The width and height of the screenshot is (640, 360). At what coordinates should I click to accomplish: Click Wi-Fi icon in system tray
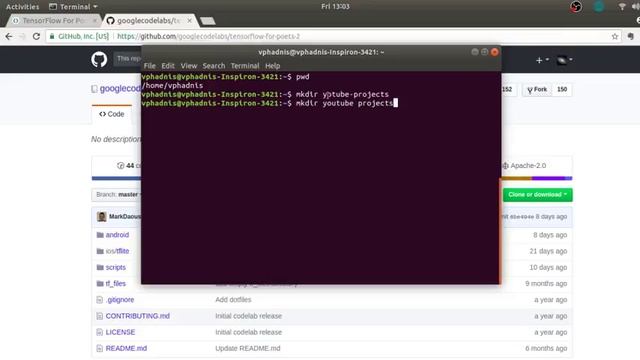point(622,7)
